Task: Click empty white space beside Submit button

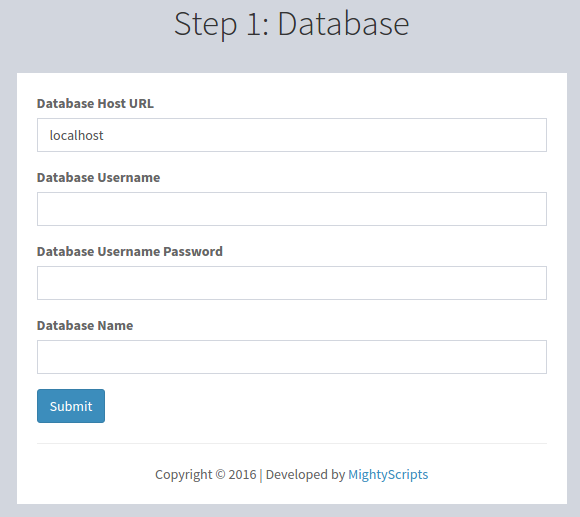Action: click(x=326, y=406)
